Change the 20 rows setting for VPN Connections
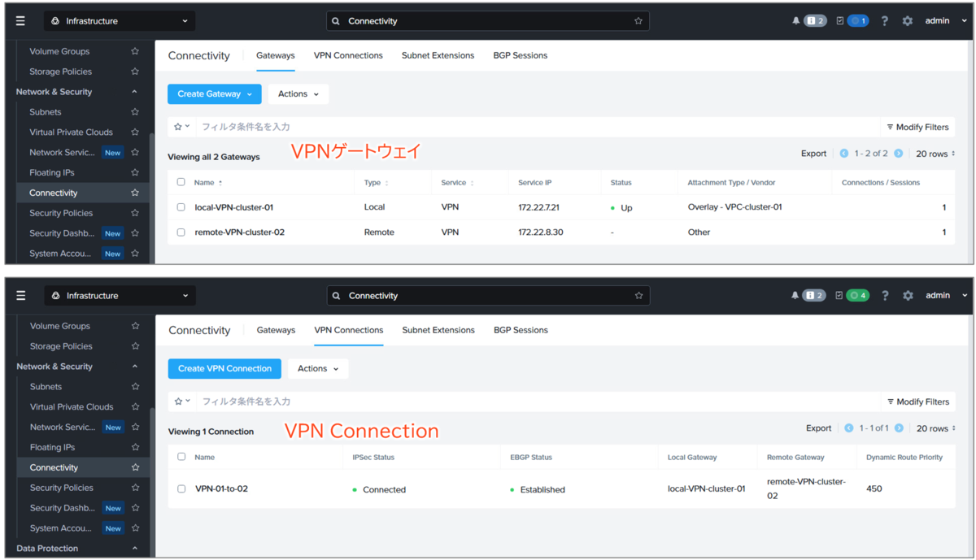The image size is (976, 560). click(x=935, y=428)
